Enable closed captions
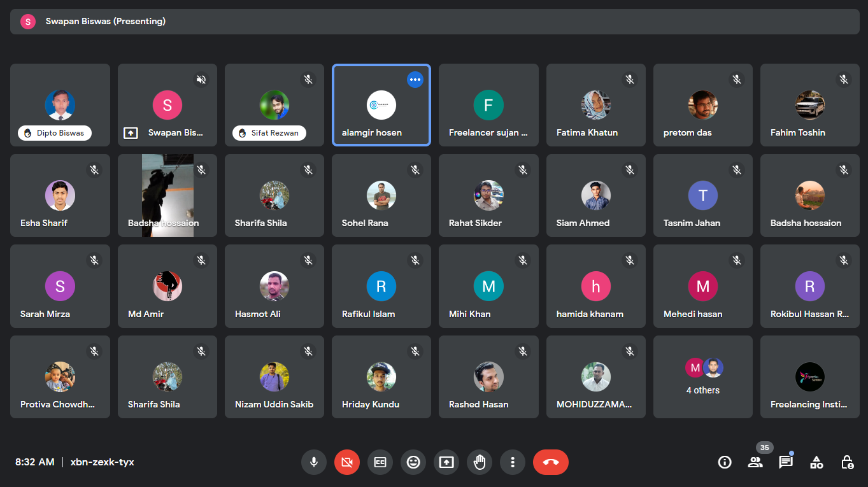This screenshot has width=868, height=487. (380, 462)
